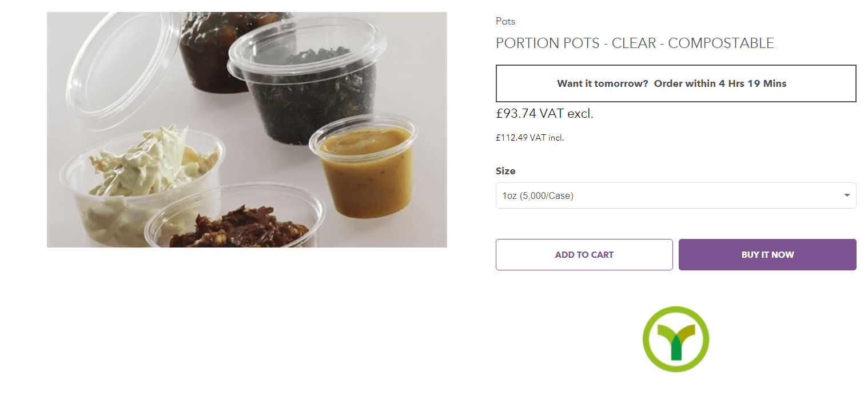The image size is (868, 403).
Task: Click the Order within countdown timer text
Action: coord(720,83)
